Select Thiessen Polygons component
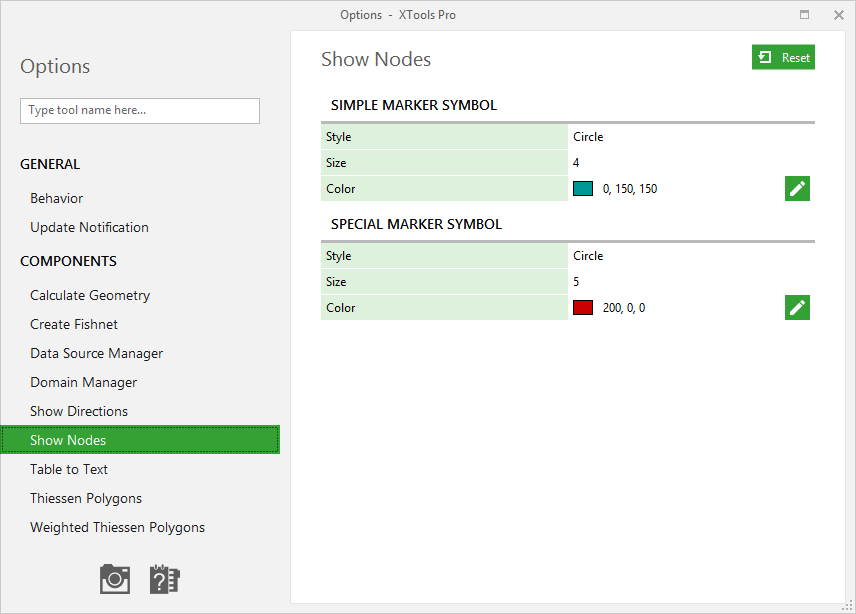The image size is (856, 614). [86, 498]
